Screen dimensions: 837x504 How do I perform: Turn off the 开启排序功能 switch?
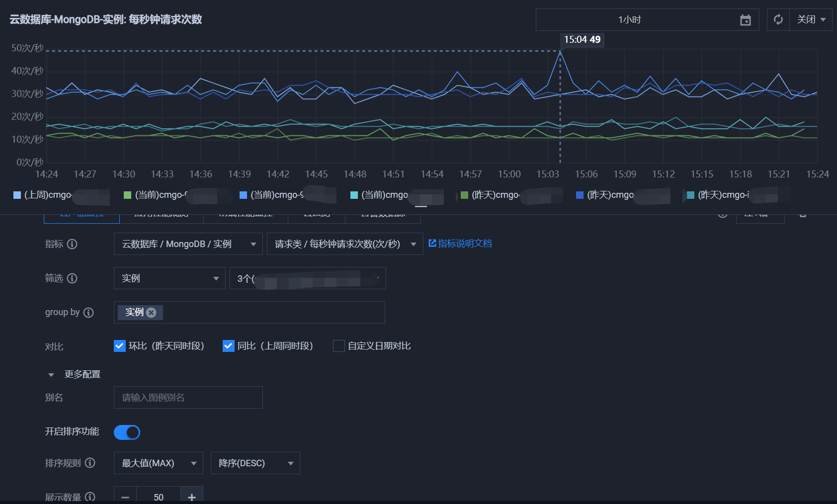pyautogui.click(x=127, y=432)
